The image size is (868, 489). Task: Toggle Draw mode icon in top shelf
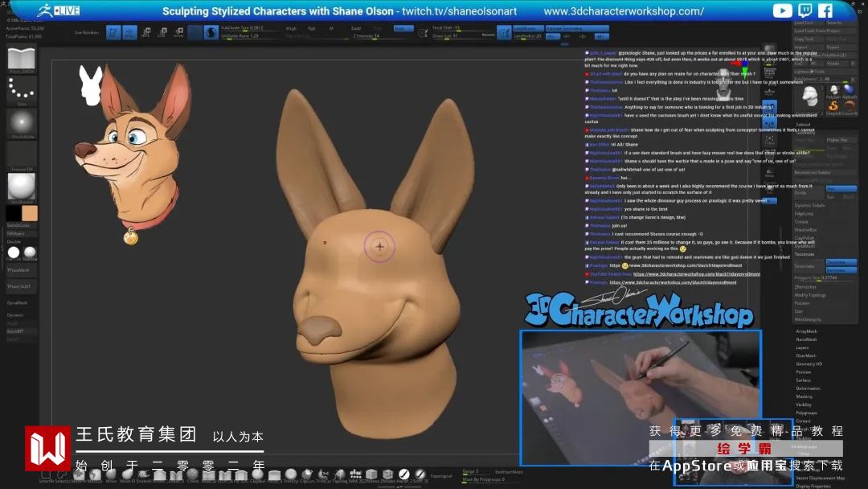[x=129, y=33]
